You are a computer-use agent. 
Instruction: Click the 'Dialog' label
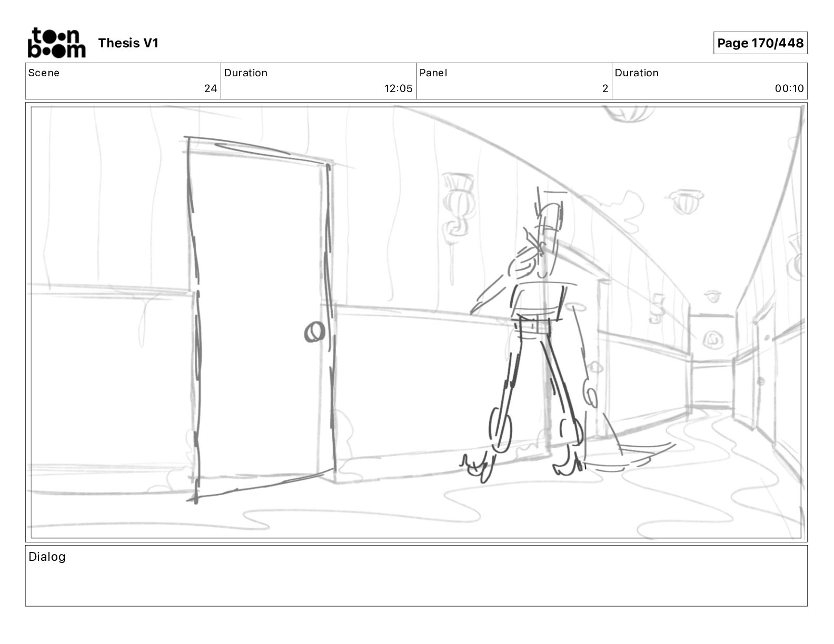pyautogui.click(x=47, y=557)
